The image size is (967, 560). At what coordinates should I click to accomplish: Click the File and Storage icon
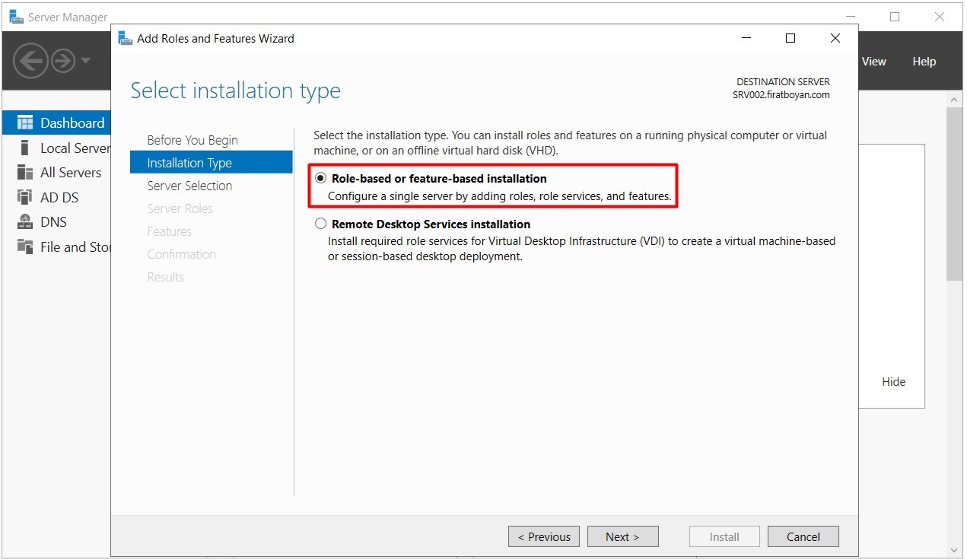[25, 247]
